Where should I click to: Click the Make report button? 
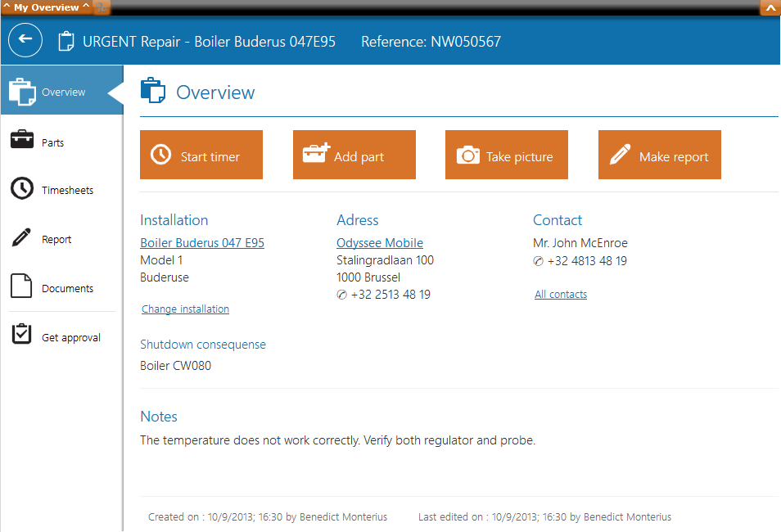click(659, 155)
